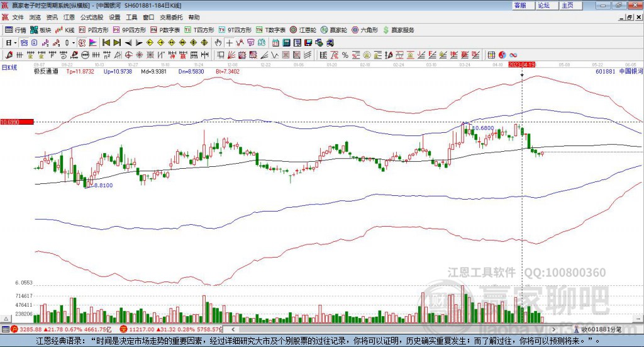Screen dimensions: 644x347
Task: Click the Md=9.9381 value
Action: tap(153, 71)
